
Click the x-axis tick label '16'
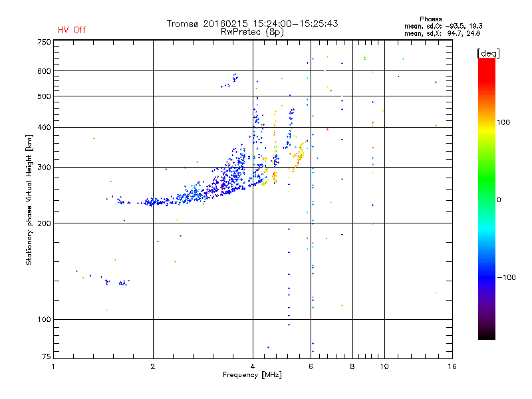click(x=452, y=366)
